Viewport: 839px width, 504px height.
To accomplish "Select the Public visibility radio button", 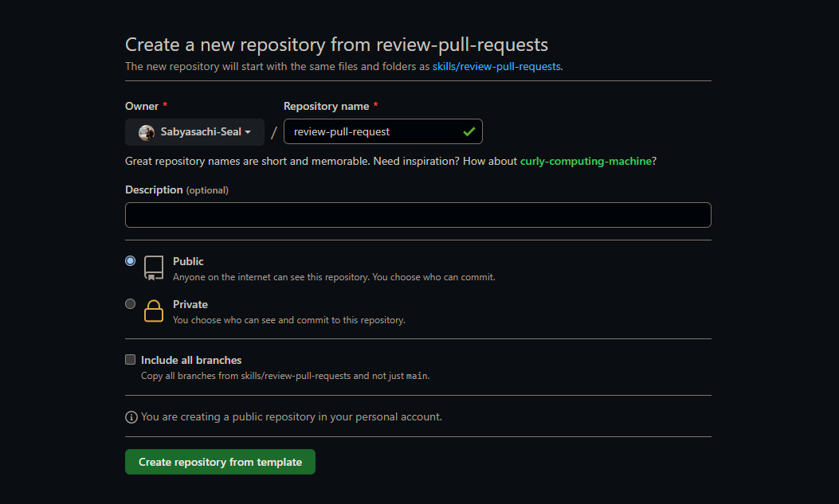I will (130, 260).
